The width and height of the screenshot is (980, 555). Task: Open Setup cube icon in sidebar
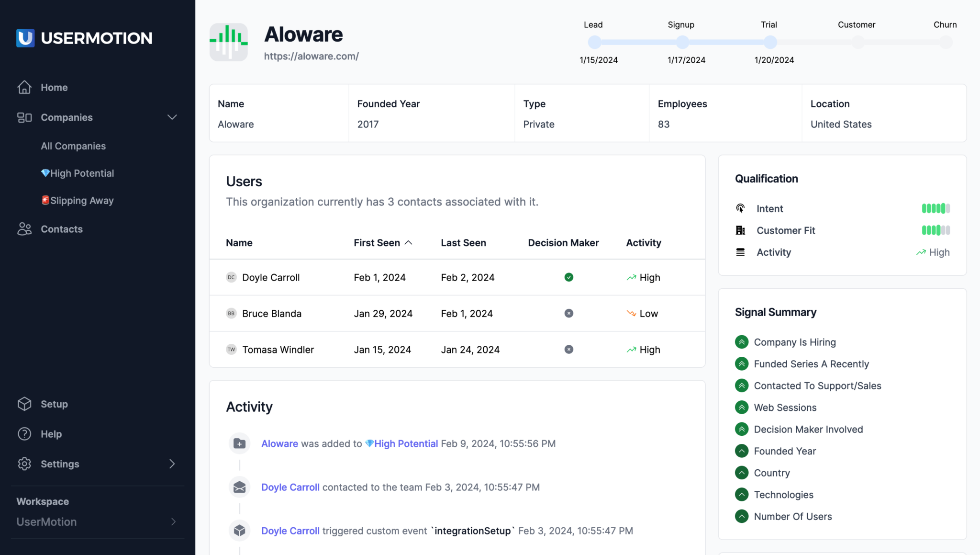[x=24, y=404]
